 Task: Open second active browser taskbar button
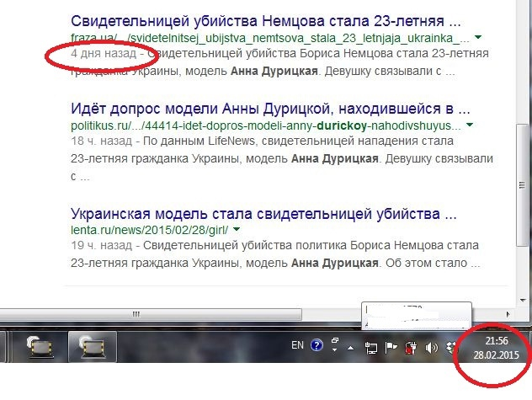(93, 347)
